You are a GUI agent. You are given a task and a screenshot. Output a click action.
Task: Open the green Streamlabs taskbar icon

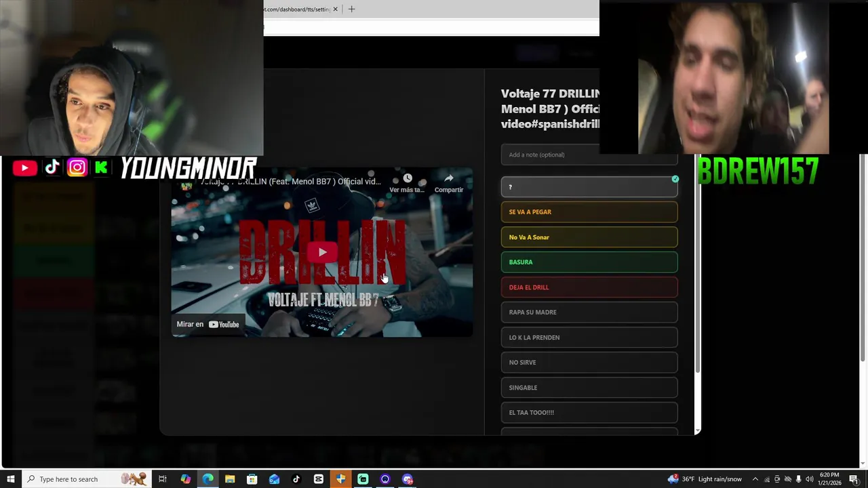click(363, 479)
